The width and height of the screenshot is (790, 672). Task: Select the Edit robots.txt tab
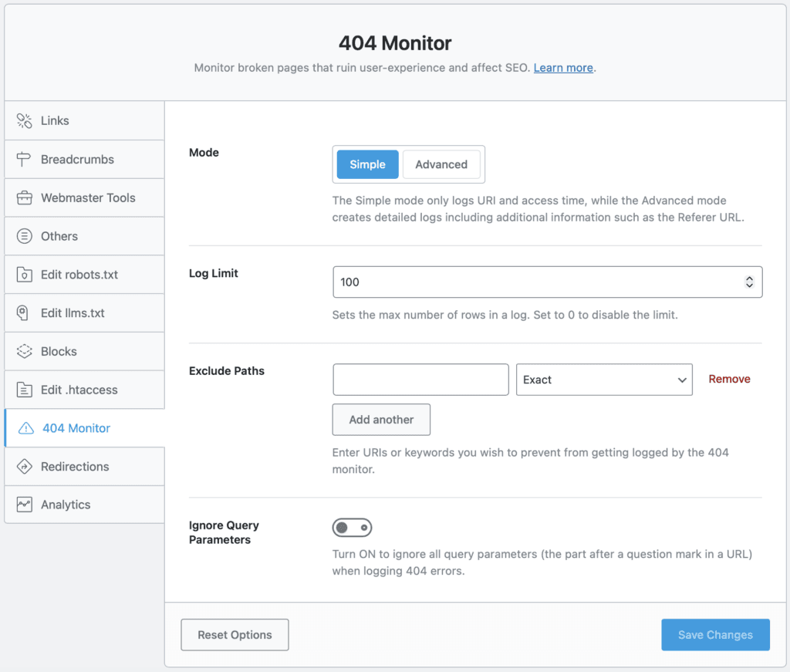click(x=84, y=275)
